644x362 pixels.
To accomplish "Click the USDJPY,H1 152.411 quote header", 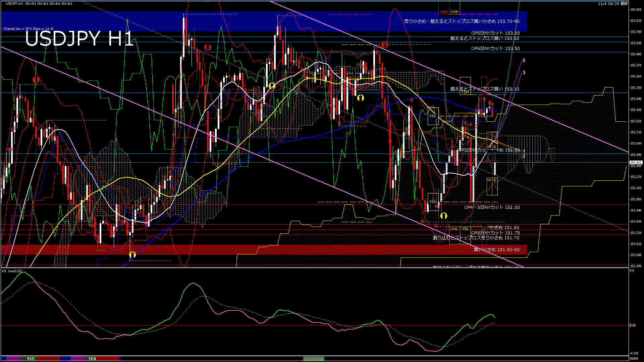I will [39, 3].
